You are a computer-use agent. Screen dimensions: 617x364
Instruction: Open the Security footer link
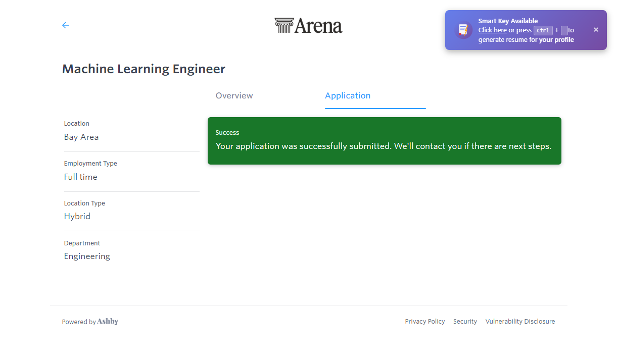click(465, 322)
